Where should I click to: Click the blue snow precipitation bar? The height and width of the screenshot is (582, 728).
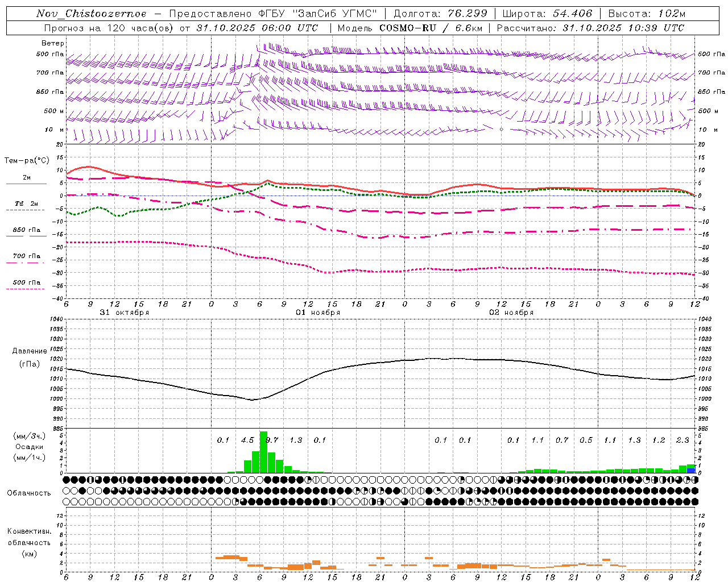click(691, 471)
